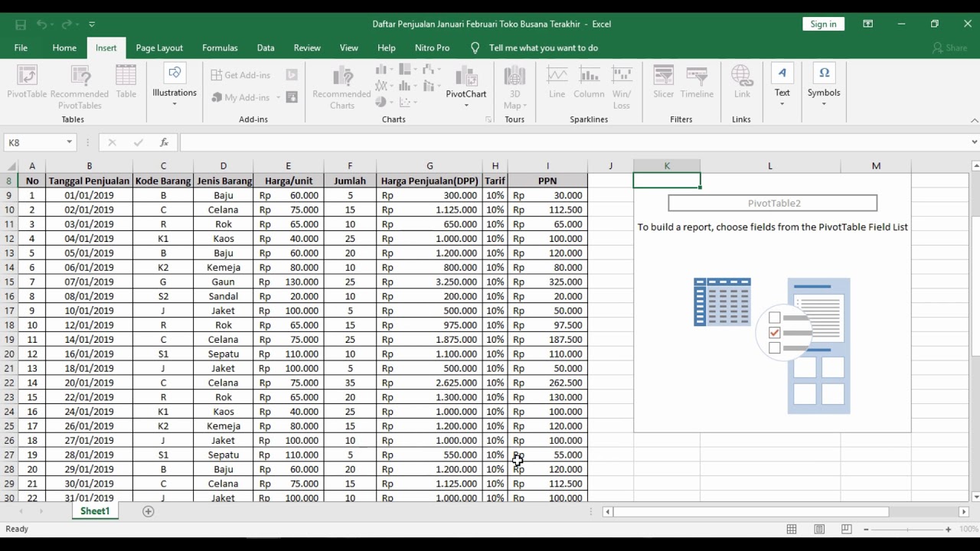Click the zoom slider handle
The image size is (980, 551).
point(908,529)
